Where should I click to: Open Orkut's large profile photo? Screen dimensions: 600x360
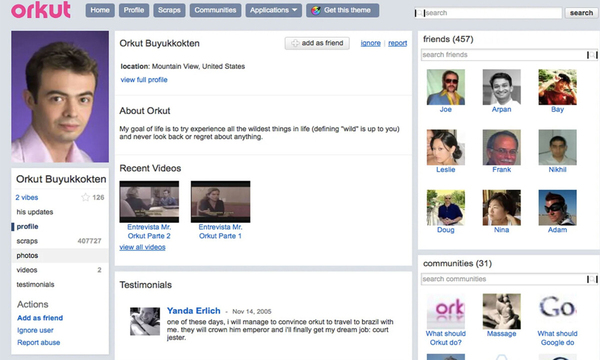tap(60, 97)
